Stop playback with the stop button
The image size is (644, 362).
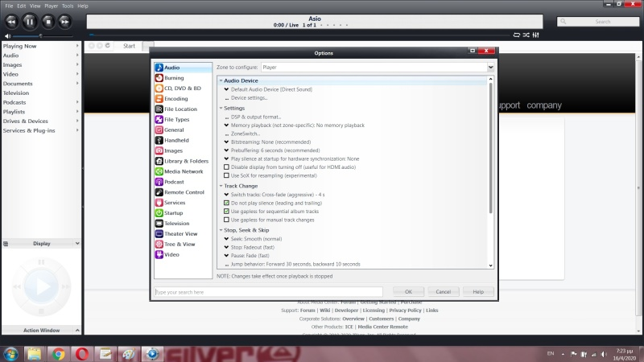48,22
